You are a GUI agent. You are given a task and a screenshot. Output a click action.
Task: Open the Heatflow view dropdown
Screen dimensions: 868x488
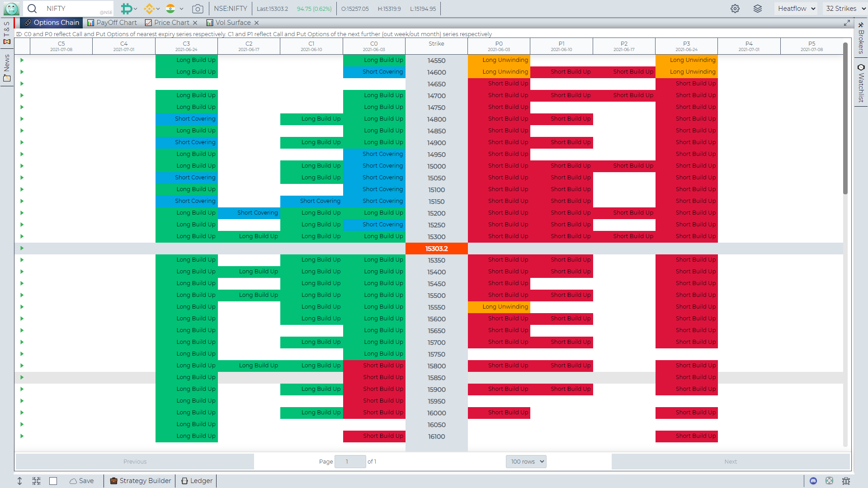796,9
